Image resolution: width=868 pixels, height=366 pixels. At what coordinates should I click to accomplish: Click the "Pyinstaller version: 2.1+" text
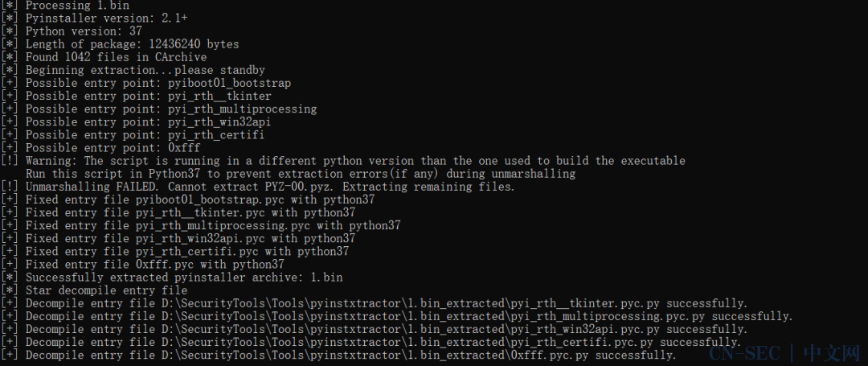coord(106,19)
